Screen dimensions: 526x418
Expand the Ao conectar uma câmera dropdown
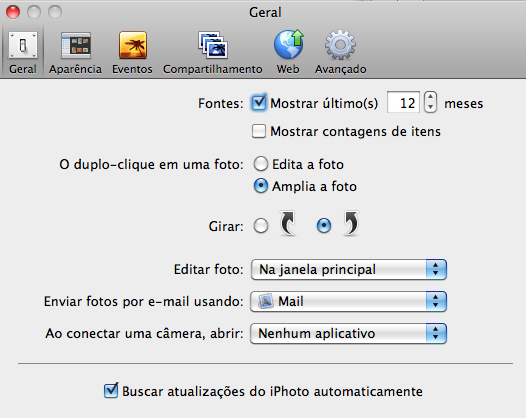(348, 333)
